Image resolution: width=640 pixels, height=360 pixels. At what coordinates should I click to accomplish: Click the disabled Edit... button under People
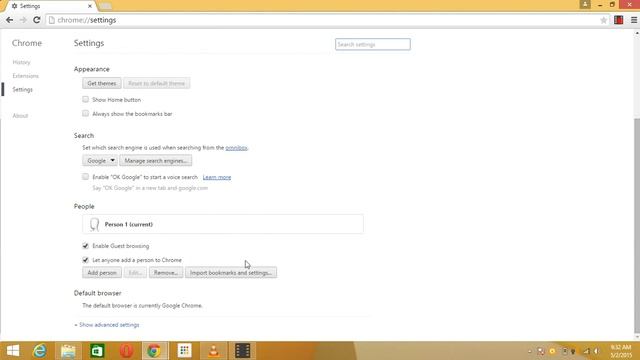click(x=135, y=273)
